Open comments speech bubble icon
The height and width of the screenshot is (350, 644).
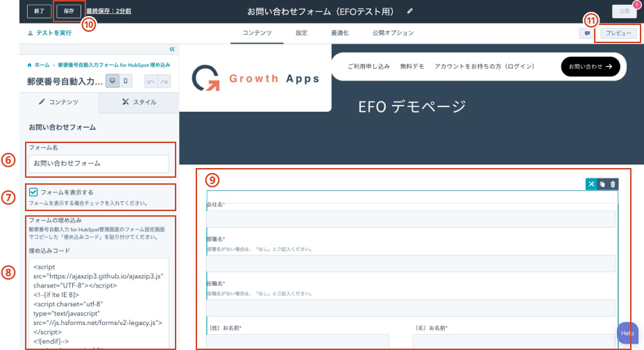coord(587,33)
